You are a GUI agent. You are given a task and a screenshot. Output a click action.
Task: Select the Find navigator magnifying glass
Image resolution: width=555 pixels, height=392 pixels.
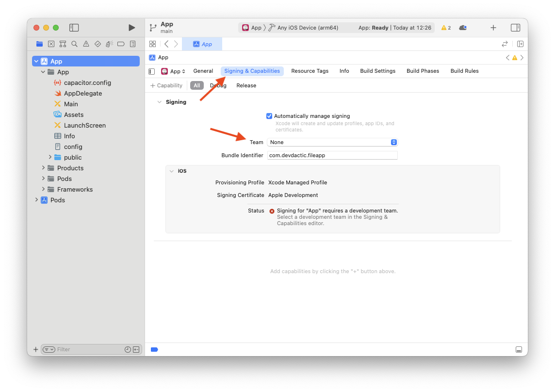click(x=74, y=44)
